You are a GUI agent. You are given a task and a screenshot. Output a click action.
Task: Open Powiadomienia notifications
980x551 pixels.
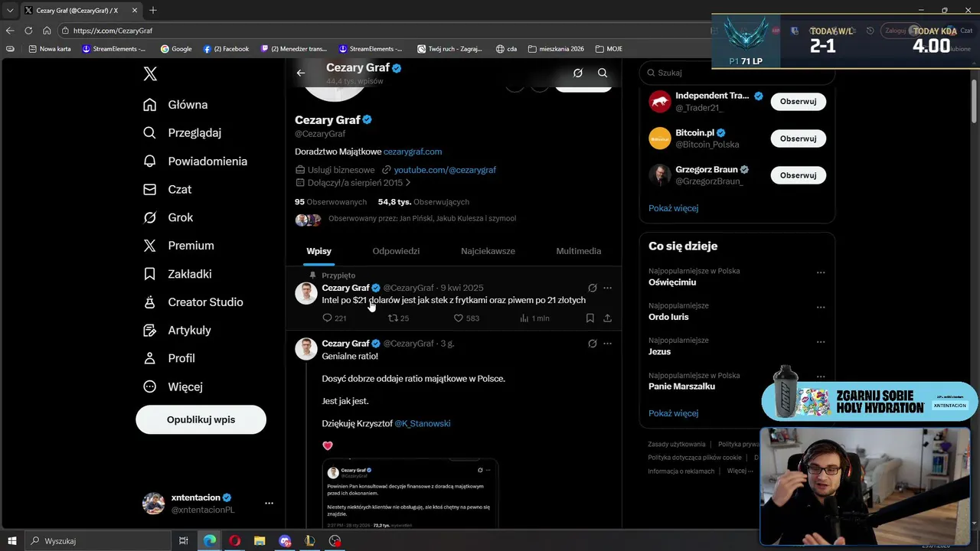195,161
